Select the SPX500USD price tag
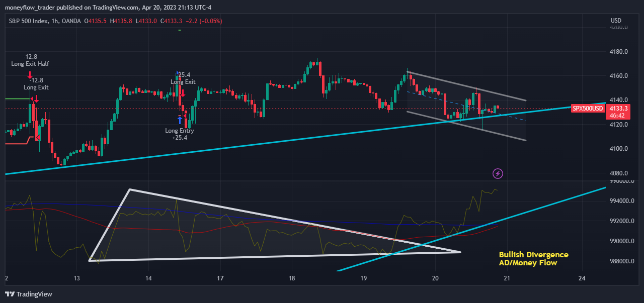644x303 pixels. pos(588,109)
